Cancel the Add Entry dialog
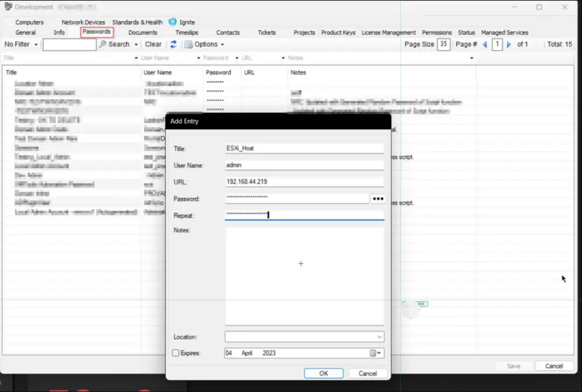 [x=367, y=373]
